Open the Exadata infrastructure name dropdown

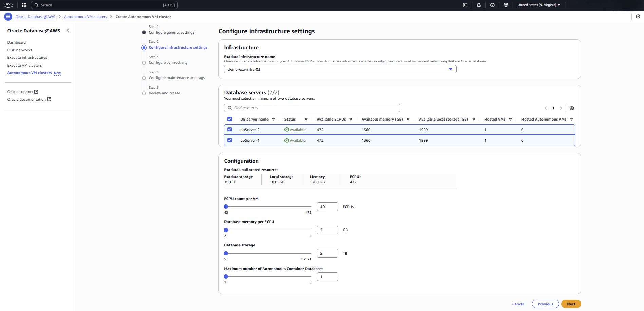click(450, 69)
